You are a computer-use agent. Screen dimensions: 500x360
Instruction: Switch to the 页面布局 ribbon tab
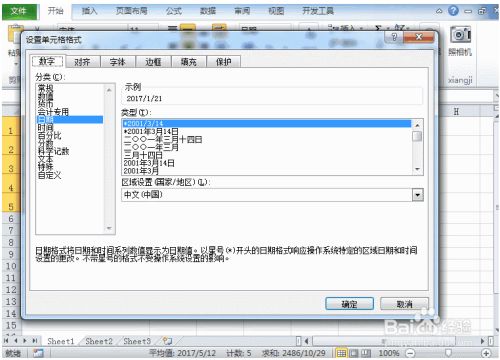(131, 11)
